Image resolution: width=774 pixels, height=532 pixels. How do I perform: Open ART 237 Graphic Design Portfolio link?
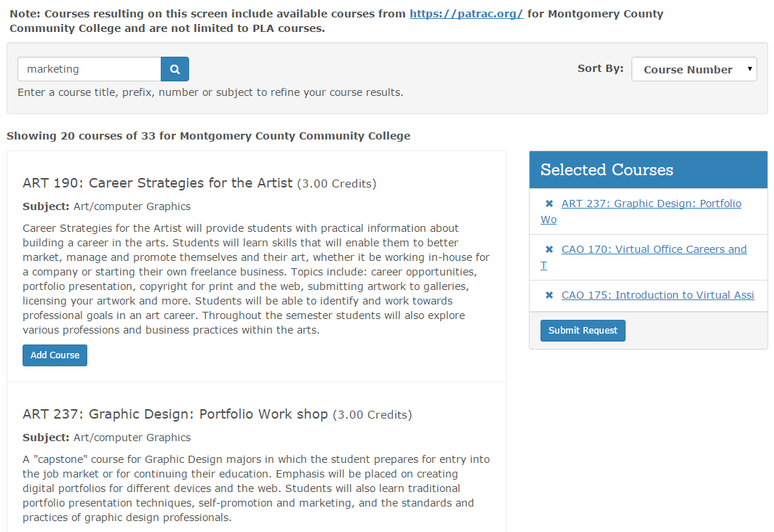tap(651, 203)
